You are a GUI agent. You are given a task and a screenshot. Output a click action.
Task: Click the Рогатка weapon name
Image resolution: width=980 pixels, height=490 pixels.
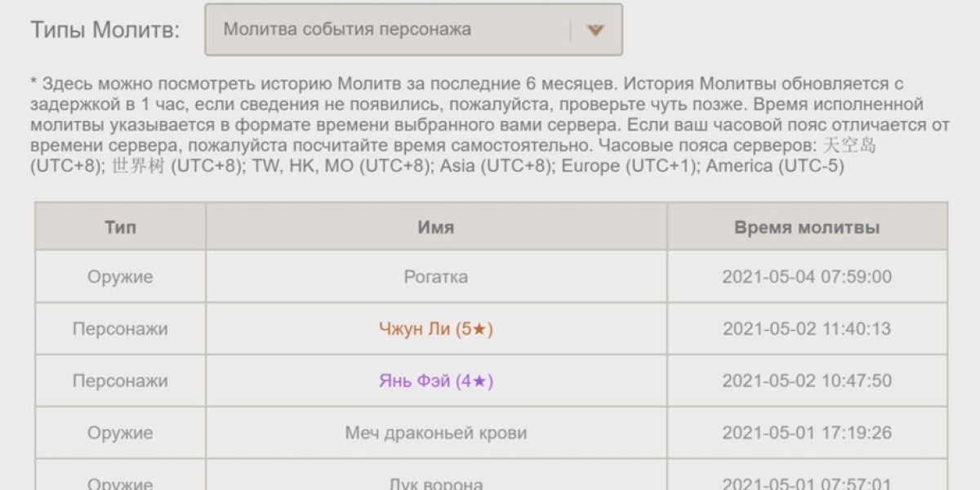(x=436, y=277)
